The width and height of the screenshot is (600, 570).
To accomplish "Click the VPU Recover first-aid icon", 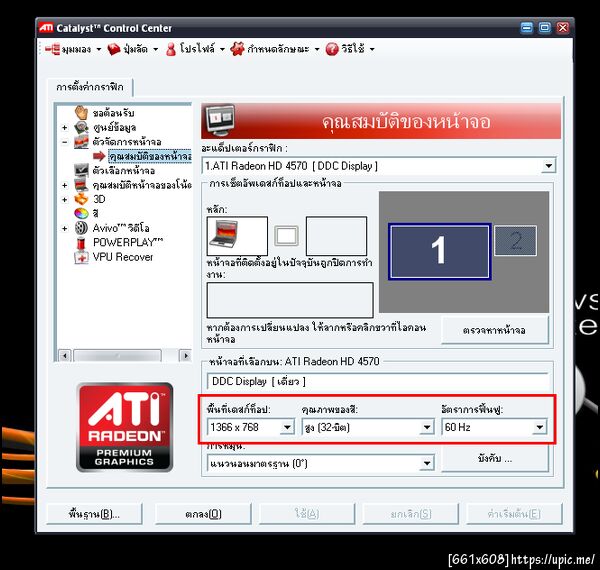I will 81,257.
